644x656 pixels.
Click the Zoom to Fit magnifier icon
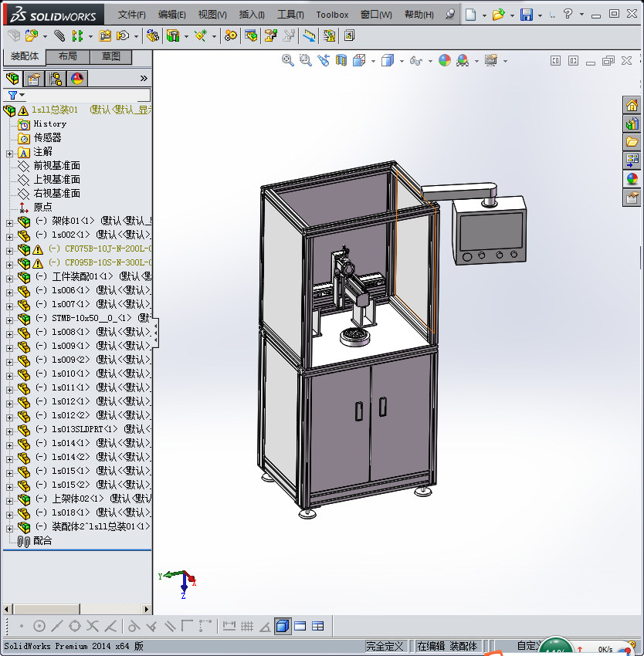click(x=288, y=60)
